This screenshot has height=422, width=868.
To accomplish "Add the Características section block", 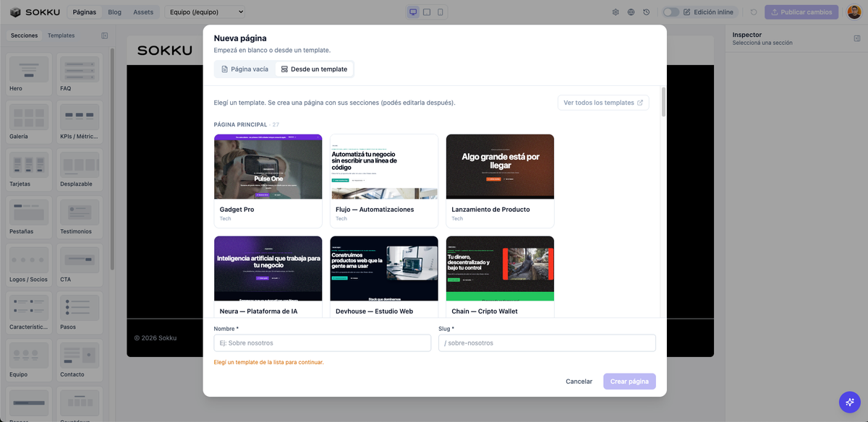I will coord(29,312).
